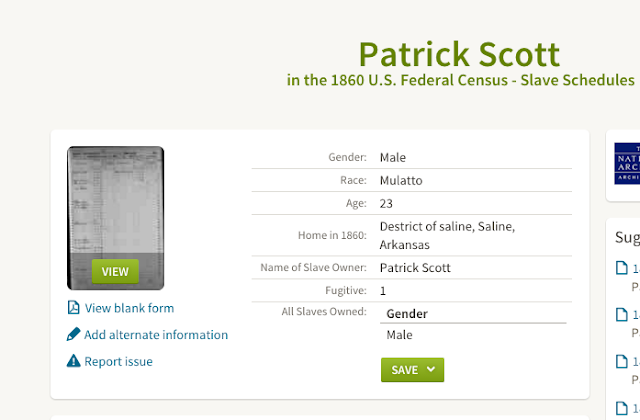The height and width of the screenshot is (420, 640).
Task: Open the first suggested record document icon
Action: [621, 268]
